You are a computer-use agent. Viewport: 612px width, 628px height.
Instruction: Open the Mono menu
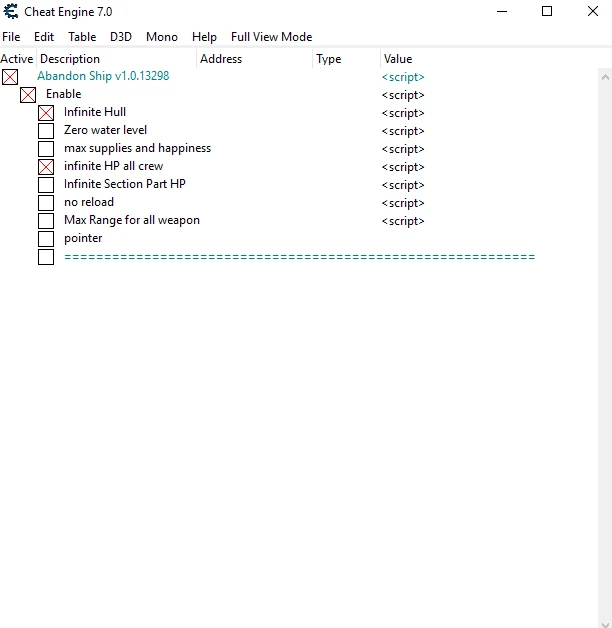click(x=162, y=37)
